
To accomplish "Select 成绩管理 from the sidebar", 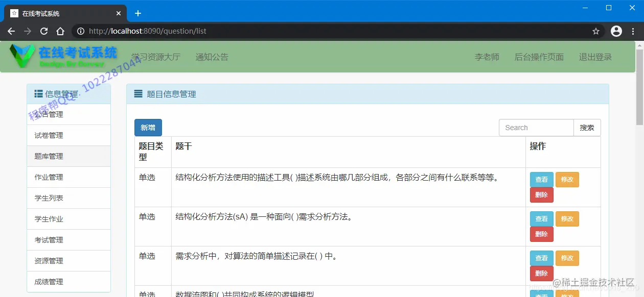I will (x=49, y=281).
